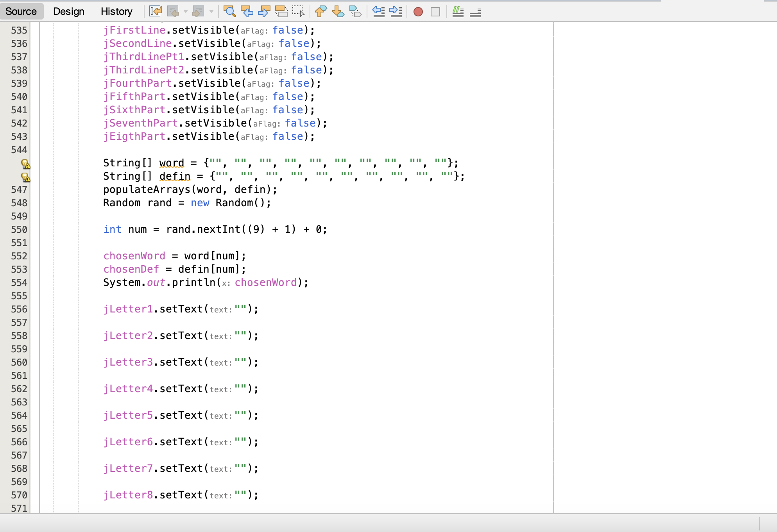Start Macro Recording red button
The image size is (777, 532).
tap(418, 12)
